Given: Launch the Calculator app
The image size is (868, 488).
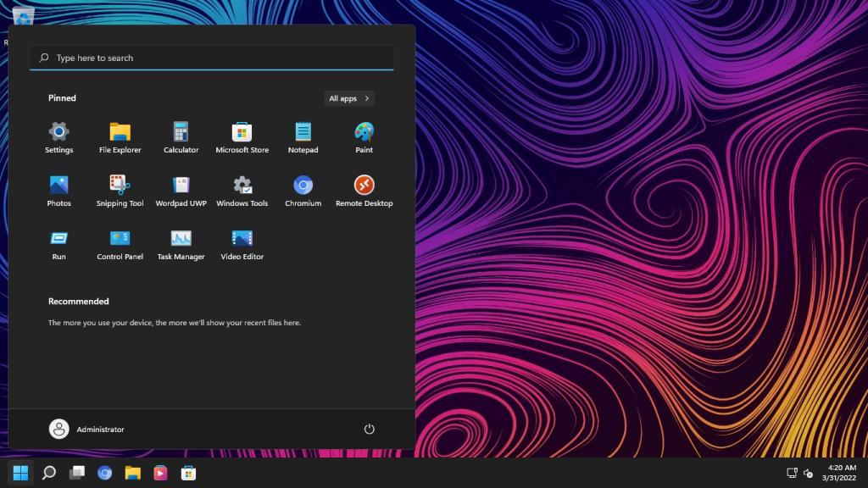Looking at the screenshot, I should tap(181, 136).
